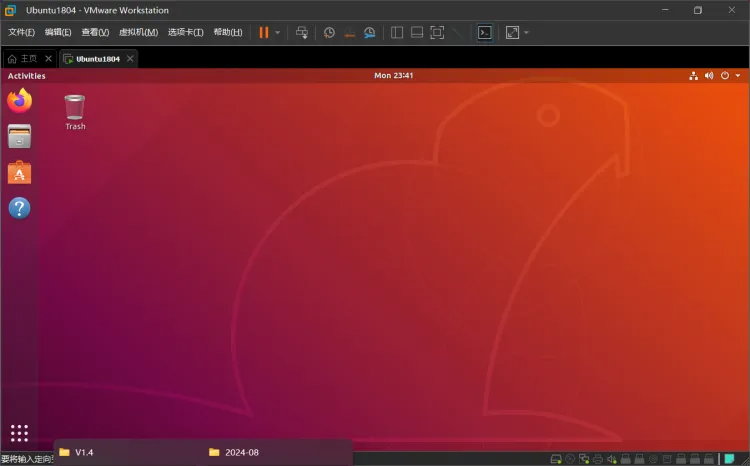Image resolution: width=750 pixels, height=466 pixels.
Task: Show Applications grid in the dock
Action: tap(19, 433)
